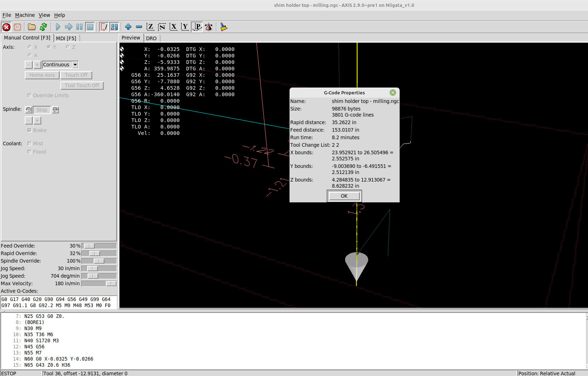Toggle the Emergency Stop button
The image size is (588, 376).
pyautogui.click(x=6, y=27)
